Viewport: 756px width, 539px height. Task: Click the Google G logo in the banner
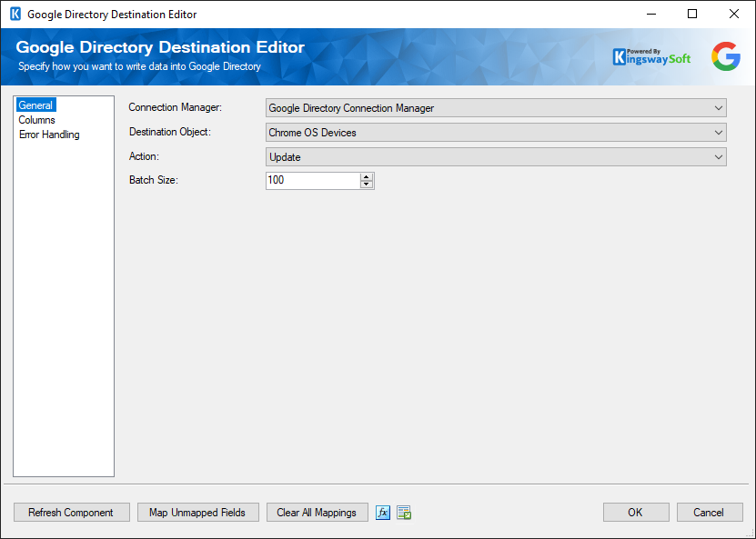(x=726, y=56)
